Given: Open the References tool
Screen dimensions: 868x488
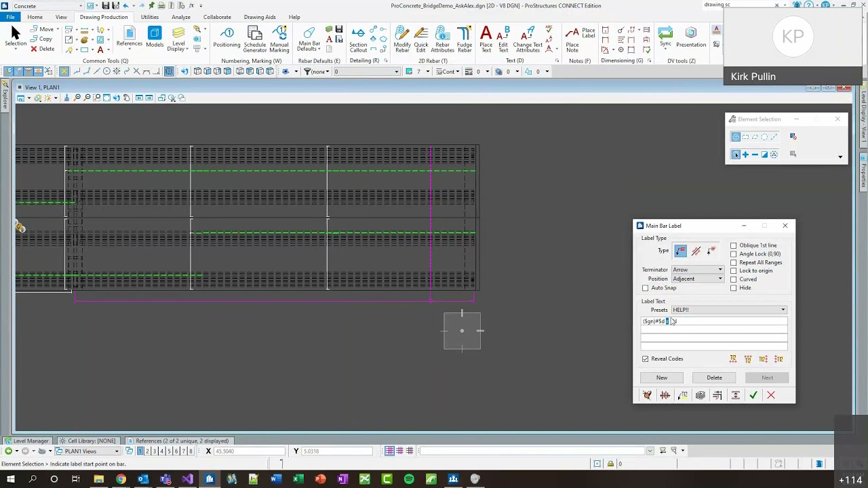Looking at the screenshot, I should click(x=129, y=37).
